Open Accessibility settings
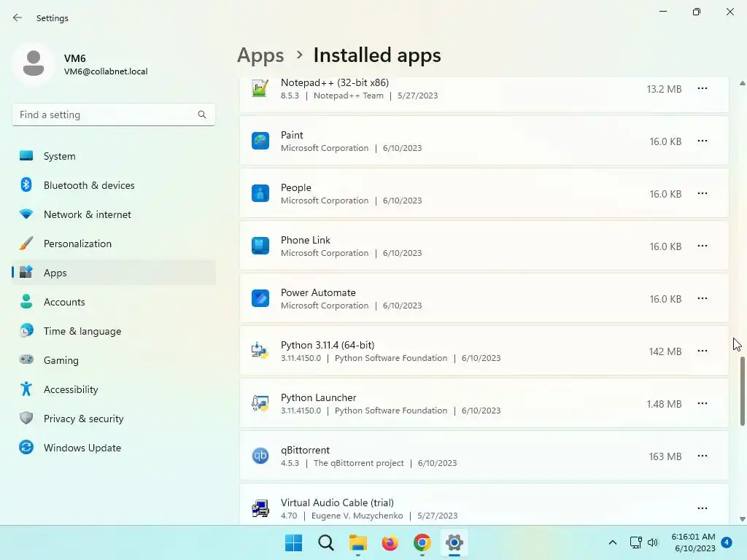Image resolution: width=747 pixels, height=560 pixels. tap(114, 389)
